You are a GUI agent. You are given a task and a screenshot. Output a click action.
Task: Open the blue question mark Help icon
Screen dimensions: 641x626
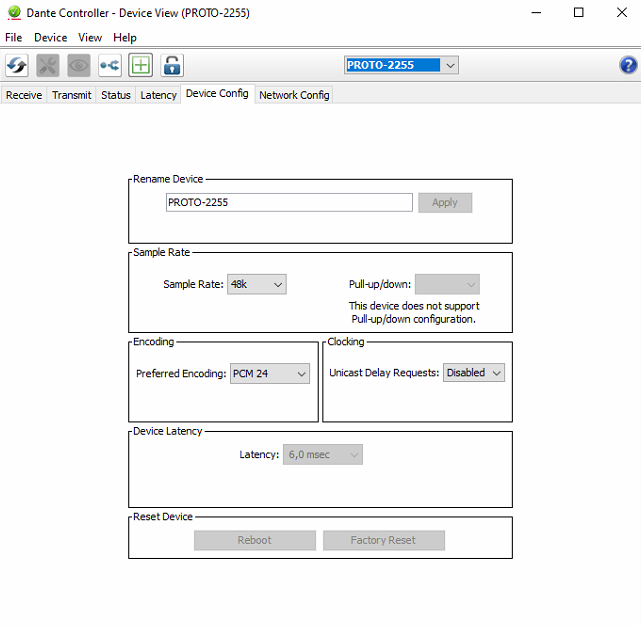click(628, 65)
